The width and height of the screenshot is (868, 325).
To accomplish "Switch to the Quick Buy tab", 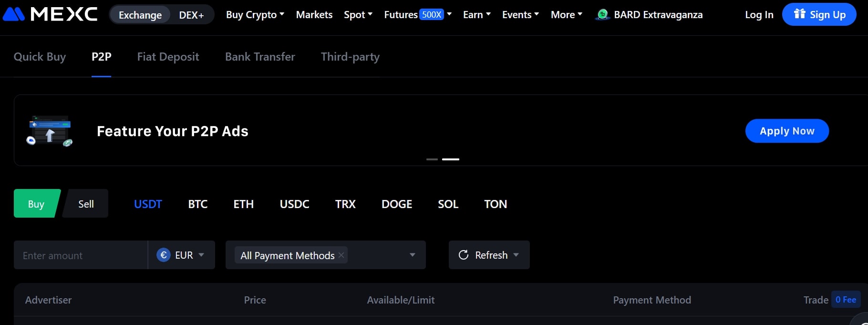I will click(40, 57).
